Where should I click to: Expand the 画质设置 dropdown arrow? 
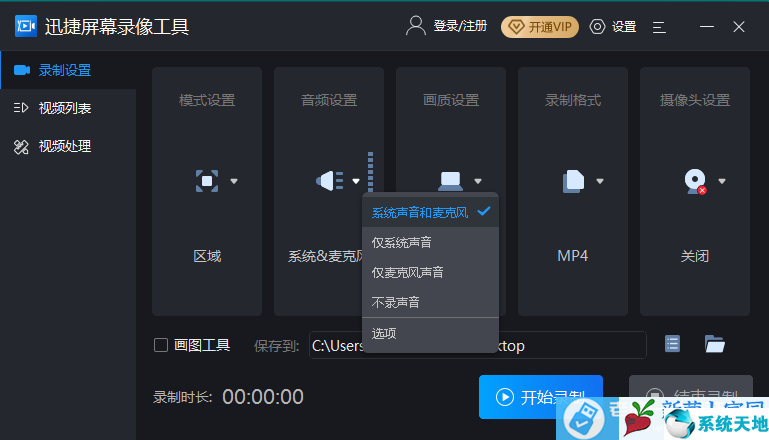point(478,181)
